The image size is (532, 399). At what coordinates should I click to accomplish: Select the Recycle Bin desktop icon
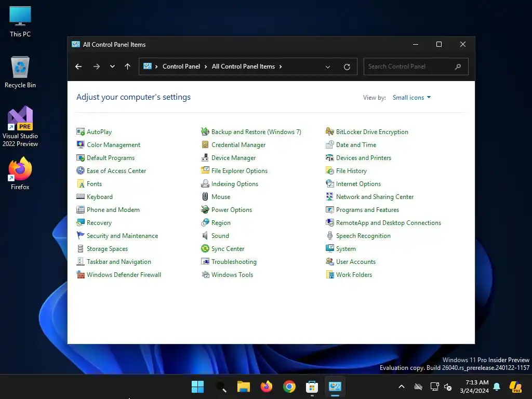pos(20,72)
